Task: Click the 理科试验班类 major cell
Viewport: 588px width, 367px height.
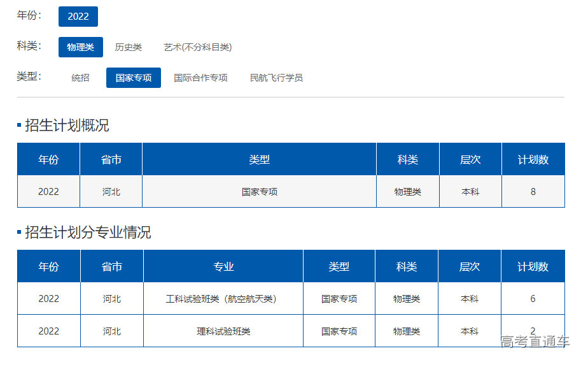Action: (223, 331)
